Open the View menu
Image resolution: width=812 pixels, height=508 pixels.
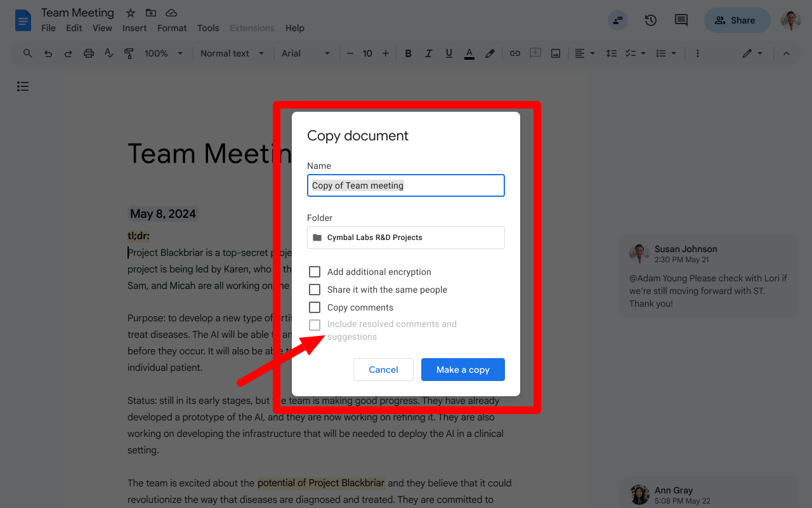click(x=102, y=28)
